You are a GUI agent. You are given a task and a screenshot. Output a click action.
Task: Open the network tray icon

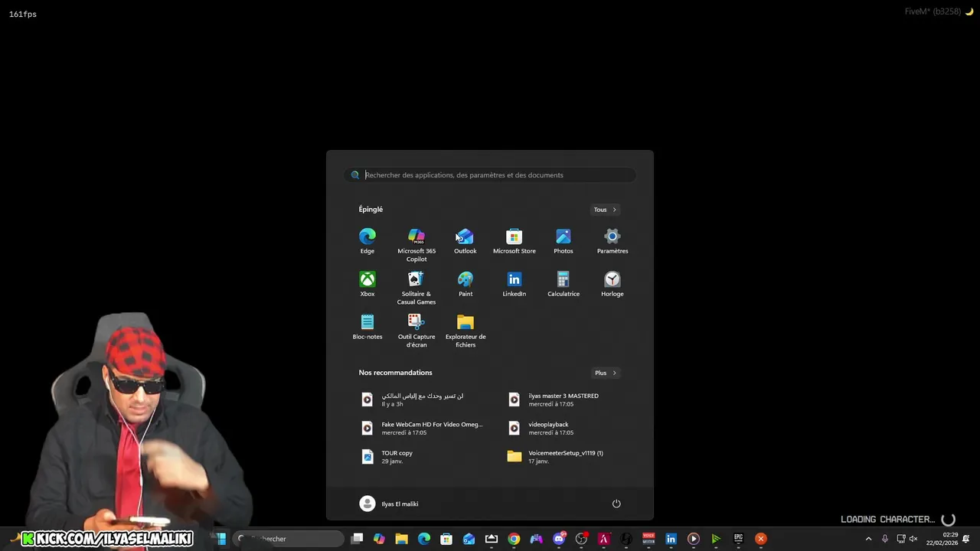click(x=900, y=539)
